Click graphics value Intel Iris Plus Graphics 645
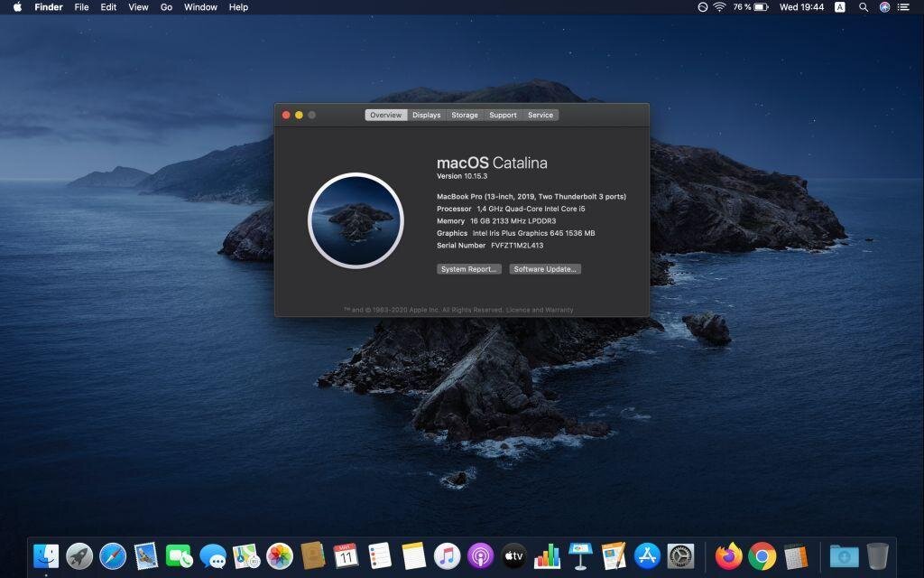 tap(533, 233)
